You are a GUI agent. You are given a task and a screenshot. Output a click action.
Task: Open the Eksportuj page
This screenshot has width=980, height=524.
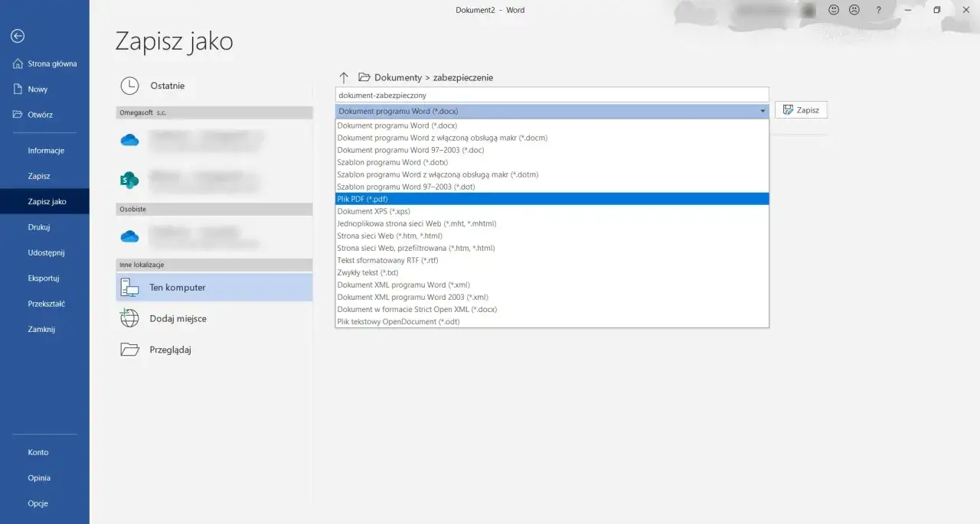click(x=44, y=278)
